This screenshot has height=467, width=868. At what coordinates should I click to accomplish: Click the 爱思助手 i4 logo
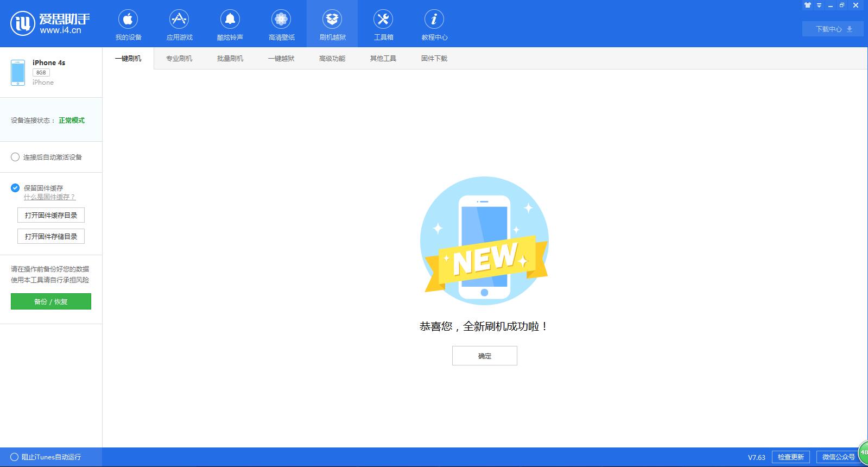click(x=50, y=23)
